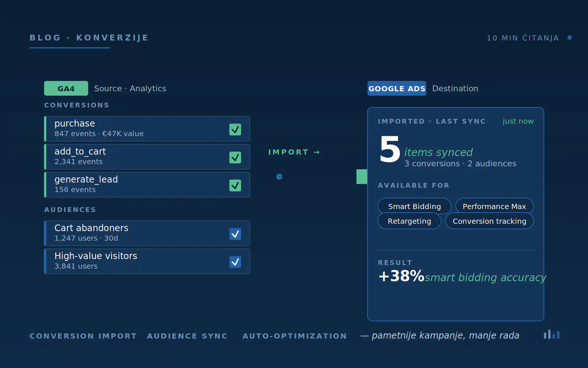Screen dimensions: 588x368
Task: Click the add_to_cart row title
Action: 80,152
